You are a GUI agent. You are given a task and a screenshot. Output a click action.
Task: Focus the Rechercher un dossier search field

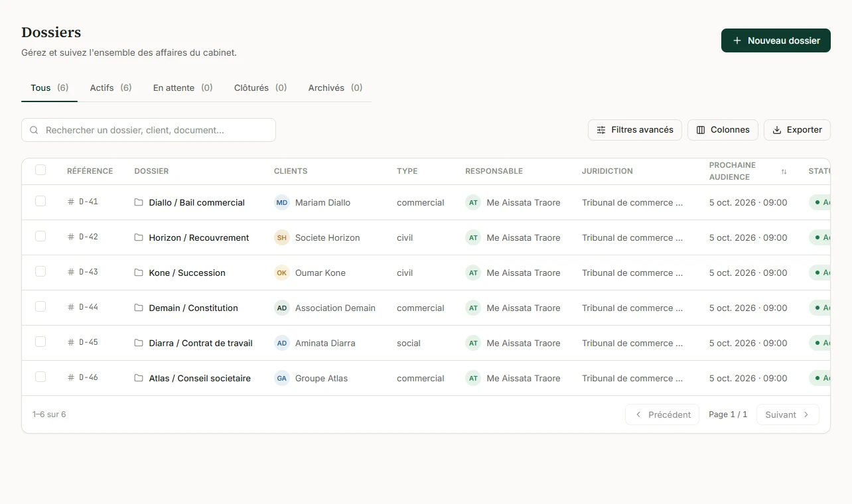[x=149, y=130]
